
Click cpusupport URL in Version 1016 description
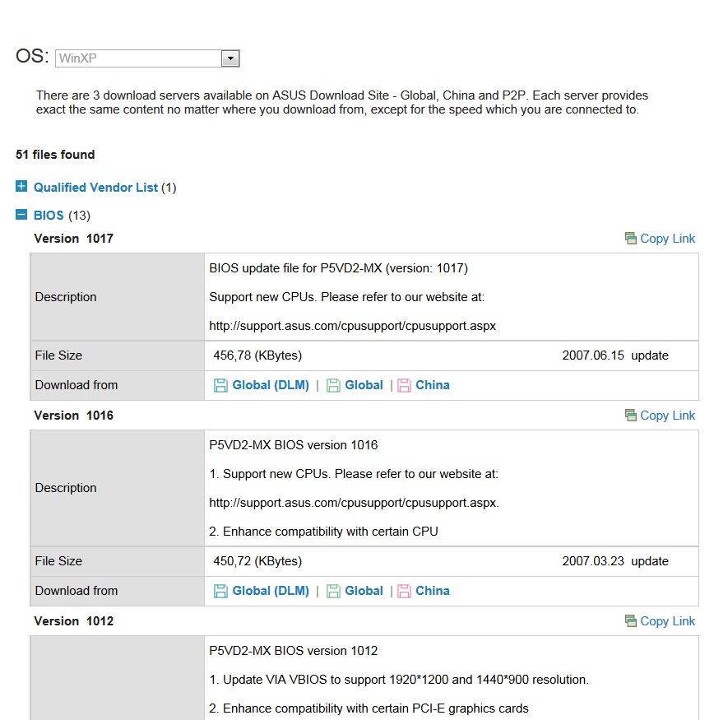coord(354,503)
